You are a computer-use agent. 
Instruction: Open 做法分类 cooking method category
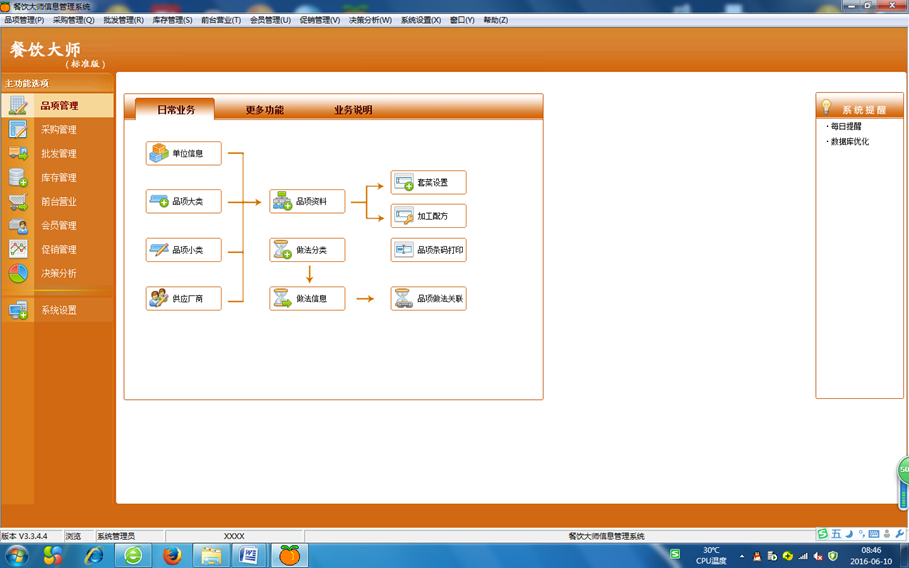308,250
